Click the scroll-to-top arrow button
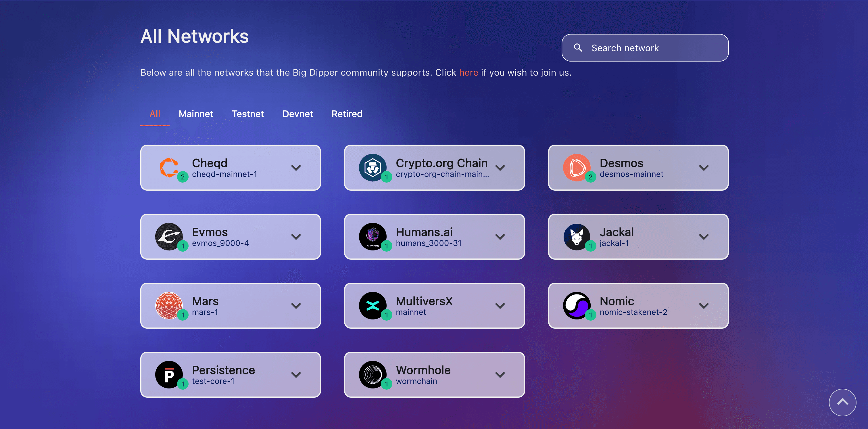Viewport: 868px width, 429px height. pyautogui.click(x=842, y=402)
